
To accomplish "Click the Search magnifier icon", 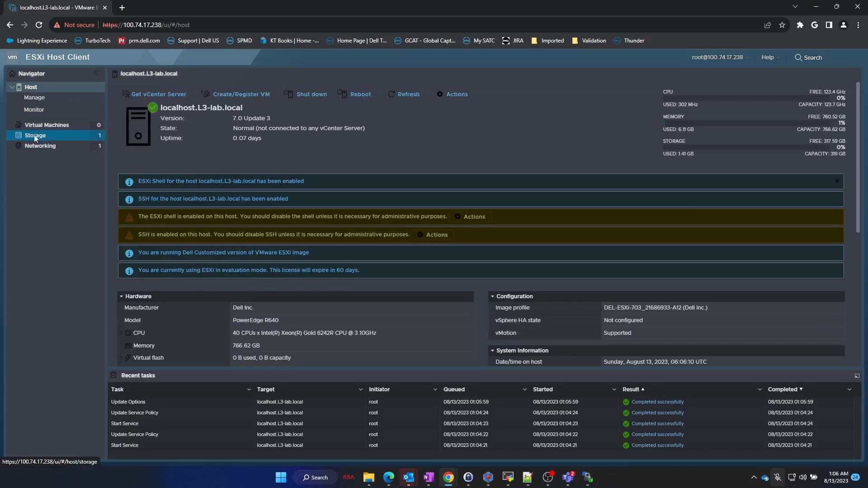I will (799, 57).
